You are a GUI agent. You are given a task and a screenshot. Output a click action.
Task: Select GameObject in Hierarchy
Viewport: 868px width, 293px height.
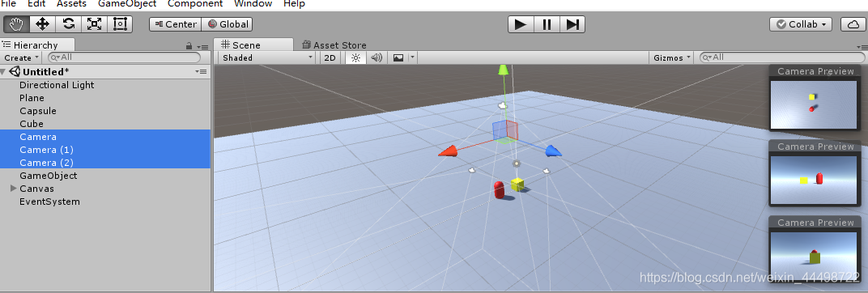pos(48,176)
